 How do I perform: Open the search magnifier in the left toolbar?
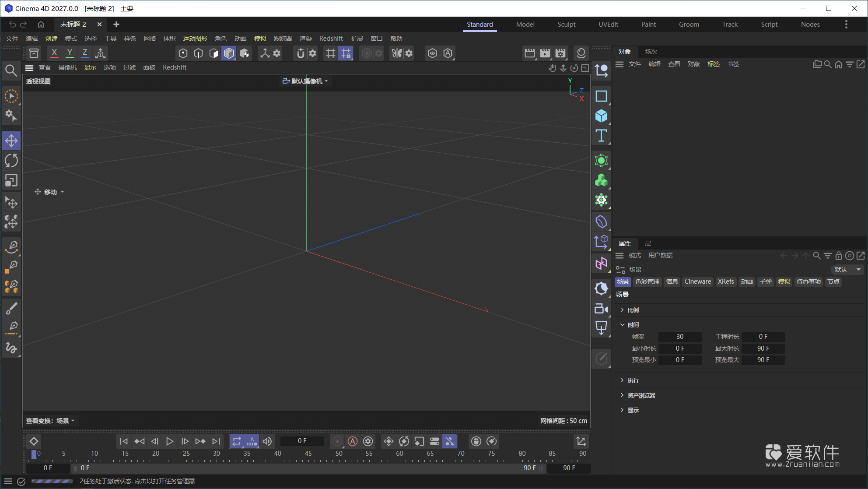11,70
